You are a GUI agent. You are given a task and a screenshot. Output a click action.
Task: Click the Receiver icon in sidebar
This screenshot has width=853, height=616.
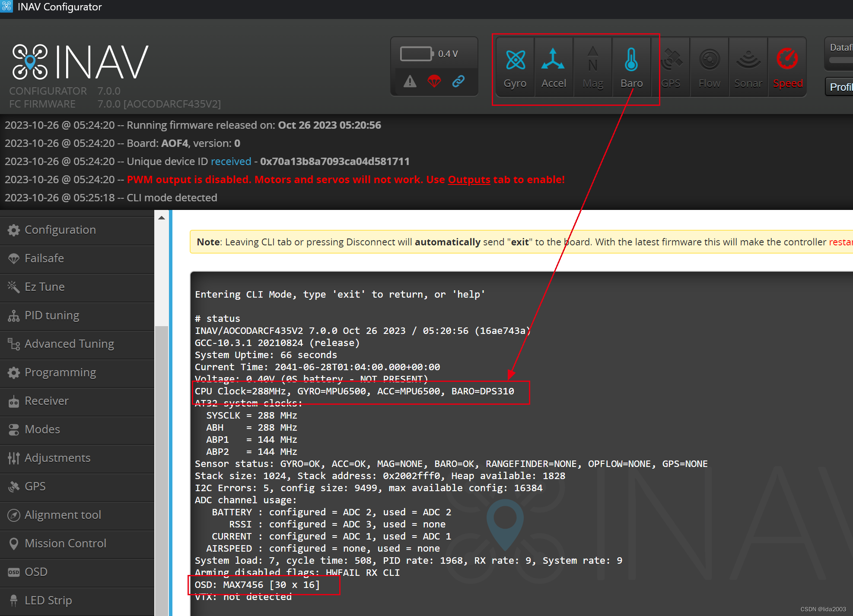click(x=14, y=401)
